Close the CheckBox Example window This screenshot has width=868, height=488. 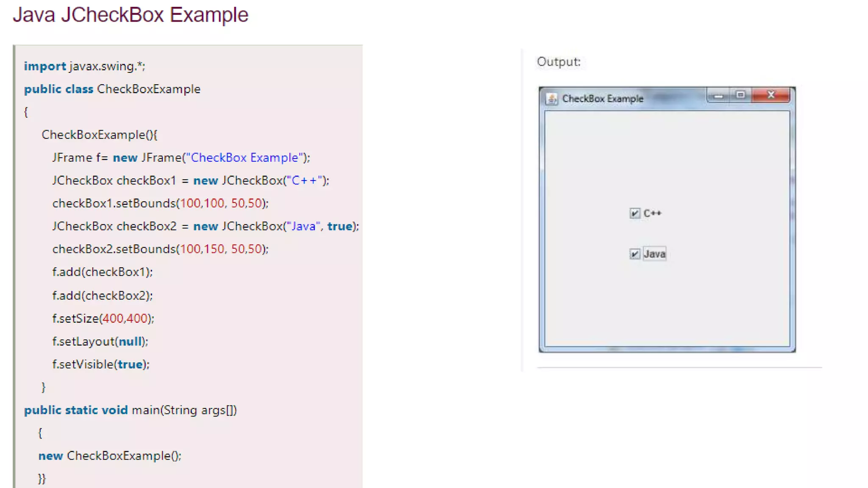click(771, 95)
